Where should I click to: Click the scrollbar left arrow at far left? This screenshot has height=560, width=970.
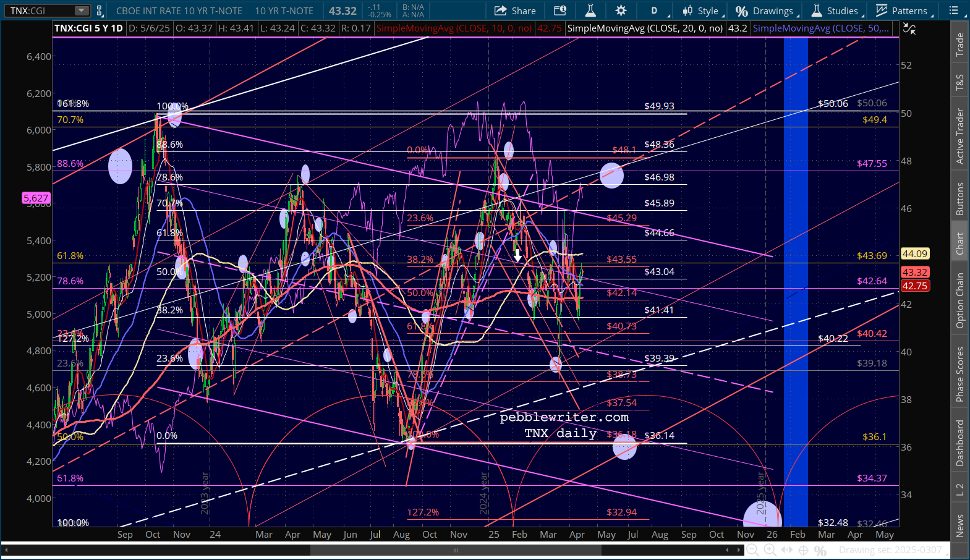pyautogui.click(x=7, y=550)
